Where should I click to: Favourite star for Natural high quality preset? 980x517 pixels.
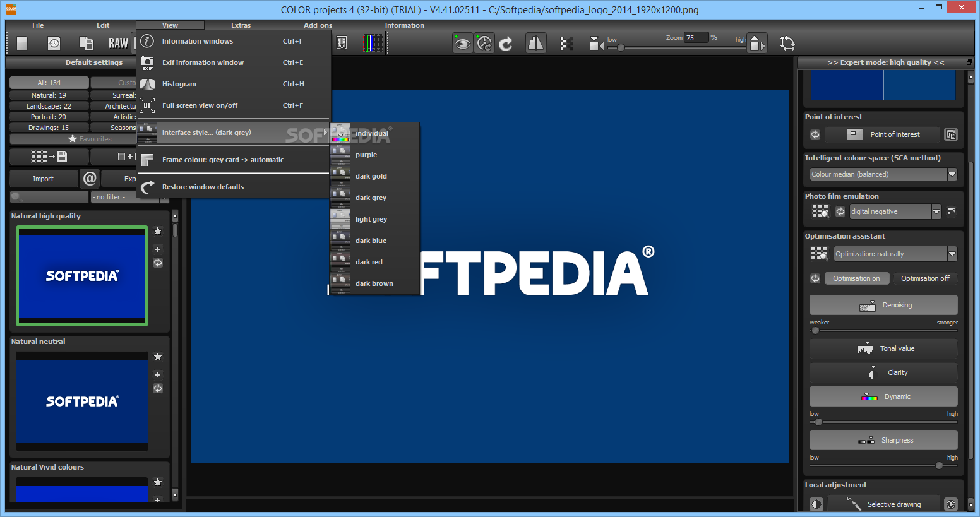[158, 231]
